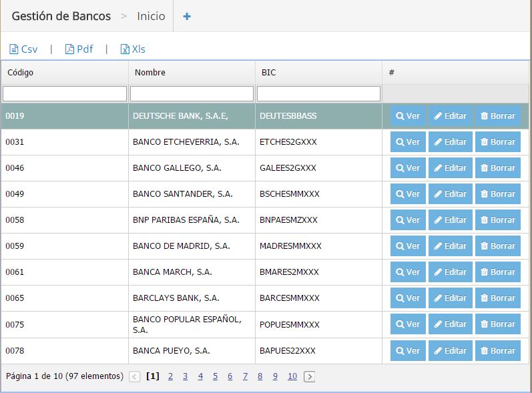This screenshot has height=393, width=532.
Task: Select the DEUTESBBASS BIC cell
Action: [x=318, y=116]
